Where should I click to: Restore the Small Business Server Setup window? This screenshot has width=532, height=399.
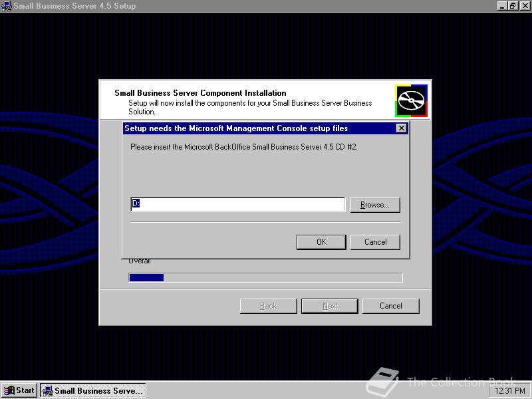click(513, 6)
